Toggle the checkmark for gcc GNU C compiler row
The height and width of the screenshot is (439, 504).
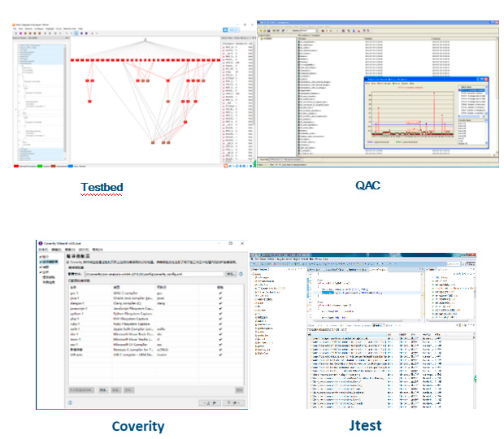tap(219, 291)
